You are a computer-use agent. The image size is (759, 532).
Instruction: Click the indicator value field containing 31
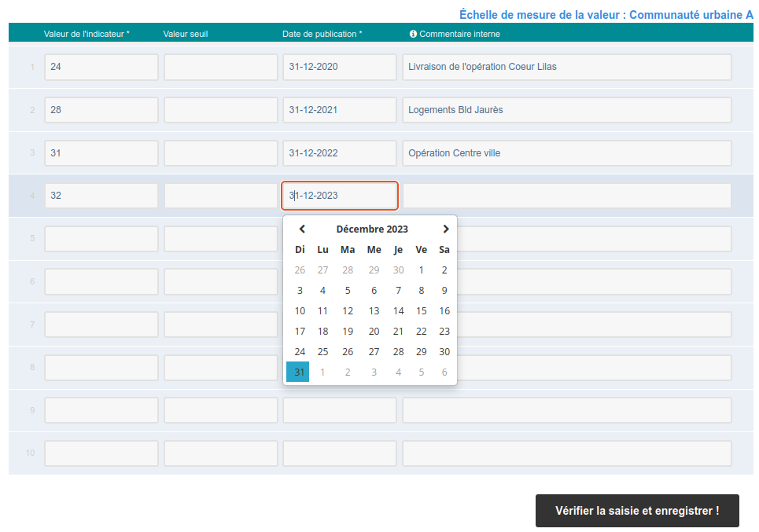[101, 152]
